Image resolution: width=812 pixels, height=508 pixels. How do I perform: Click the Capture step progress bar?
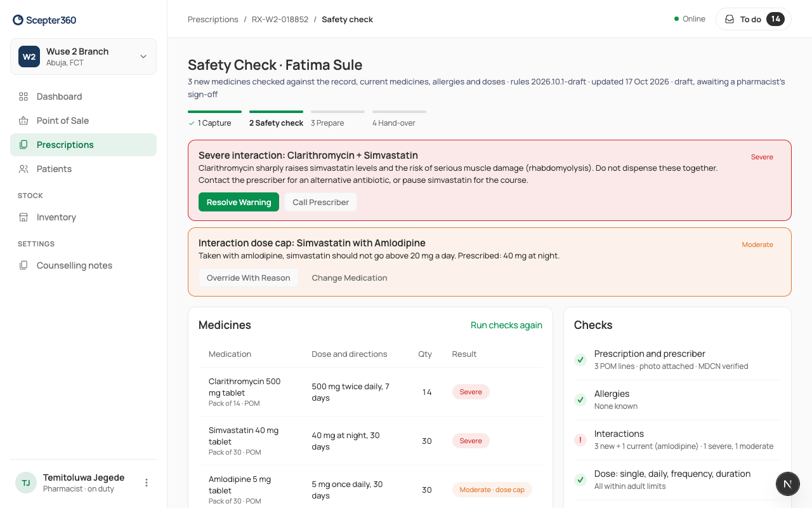pyautogui.click(x=214, y=112)
